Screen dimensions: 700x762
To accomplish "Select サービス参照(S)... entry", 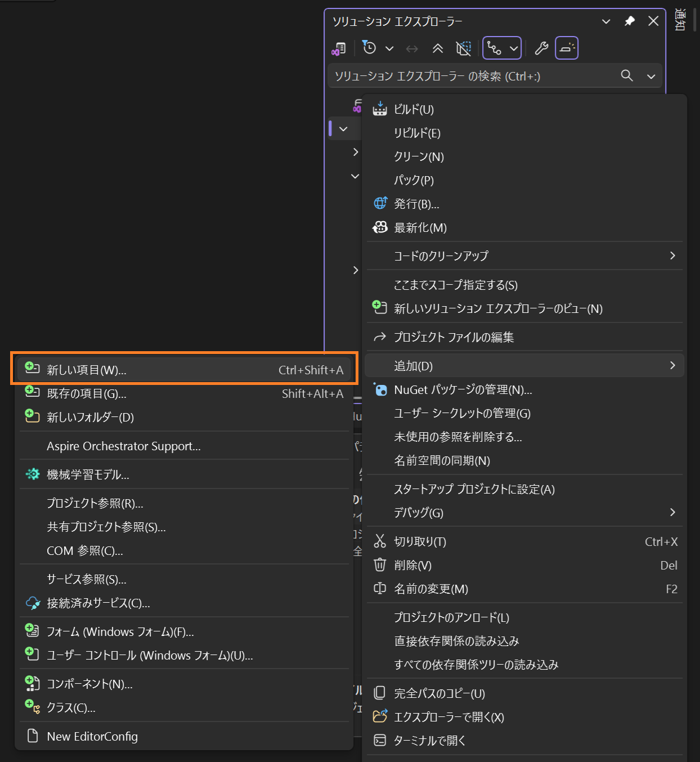I will (184, 579).
